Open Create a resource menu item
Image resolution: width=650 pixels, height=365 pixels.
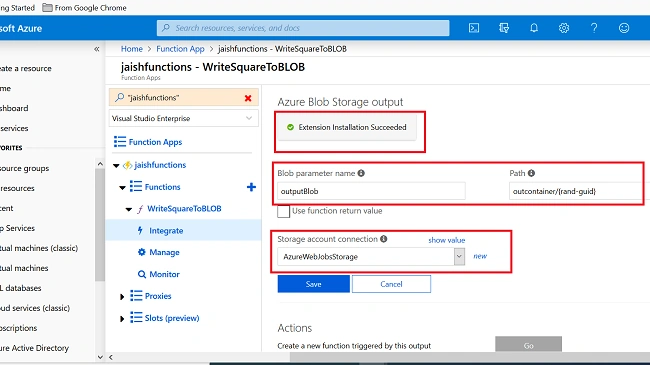26,68
